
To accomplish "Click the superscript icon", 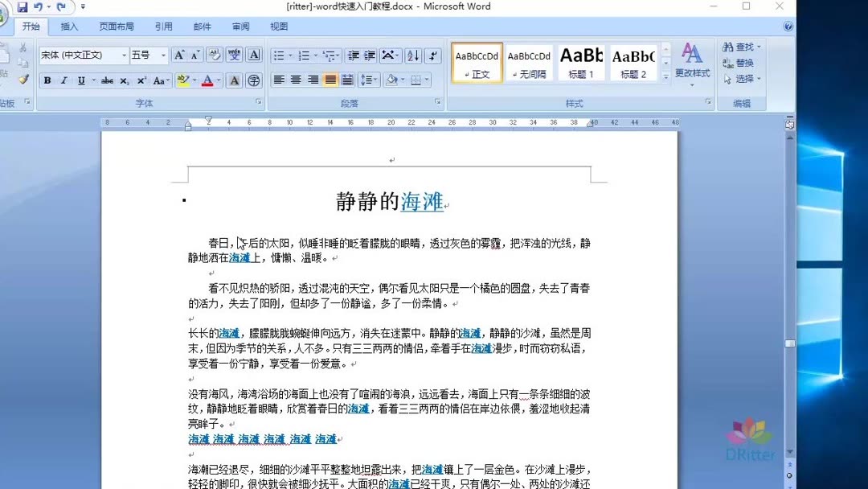I will 143,80.
